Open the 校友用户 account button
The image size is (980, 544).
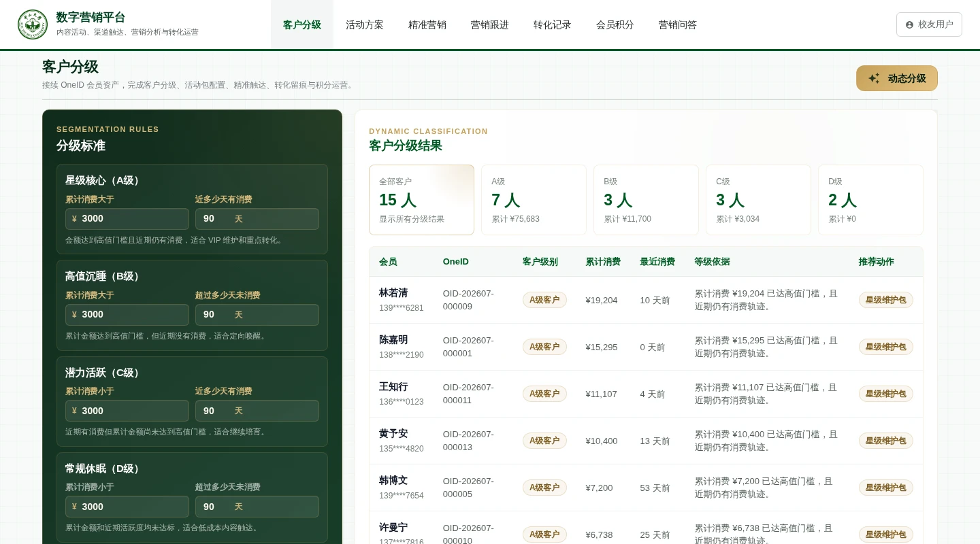929,24
